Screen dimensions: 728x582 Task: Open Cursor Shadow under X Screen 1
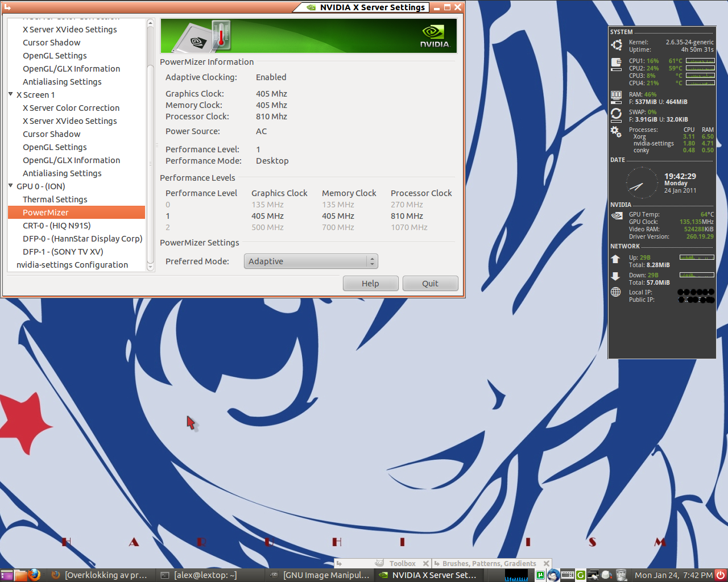(51, 134)
